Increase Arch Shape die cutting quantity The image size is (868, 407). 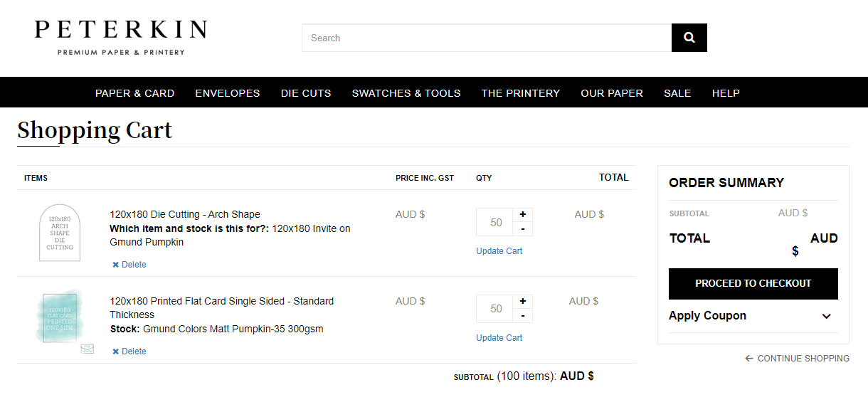click(523, 215)
